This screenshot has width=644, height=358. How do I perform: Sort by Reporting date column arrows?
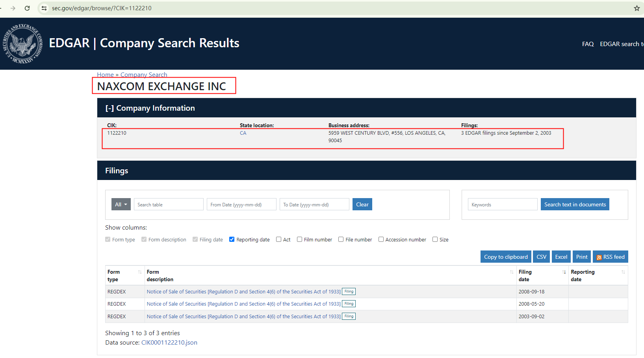tap(623, 272)
